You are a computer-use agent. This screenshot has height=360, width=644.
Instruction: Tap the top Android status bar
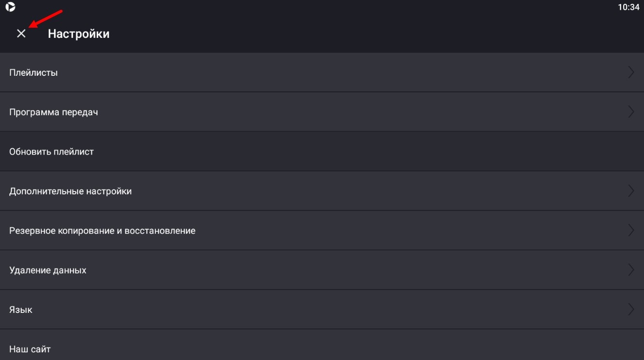click(322, 7)
